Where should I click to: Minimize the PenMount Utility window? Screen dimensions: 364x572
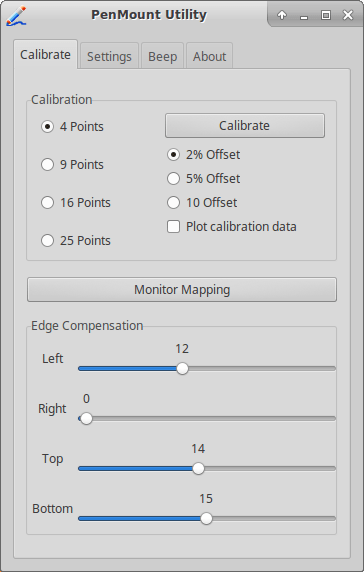pos(304,17)
